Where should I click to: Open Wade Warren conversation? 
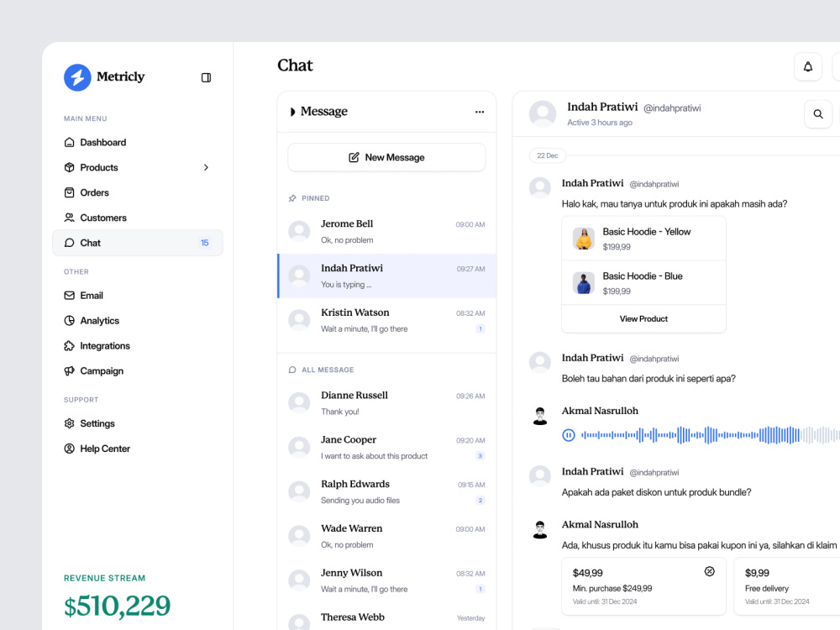386,536
